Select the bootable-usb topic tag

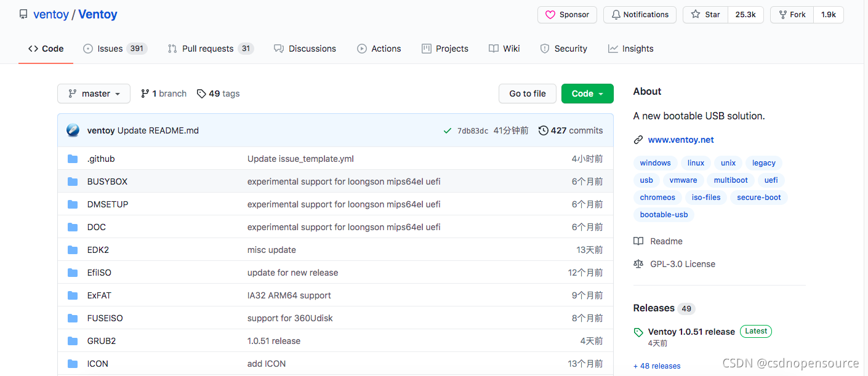(664, 215)
